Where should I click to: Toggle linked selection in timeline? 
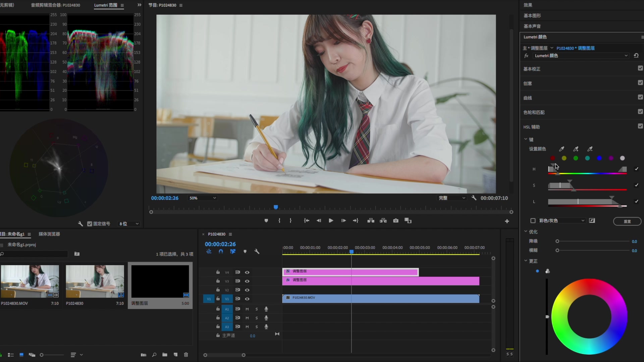click(x=233, y=251)
